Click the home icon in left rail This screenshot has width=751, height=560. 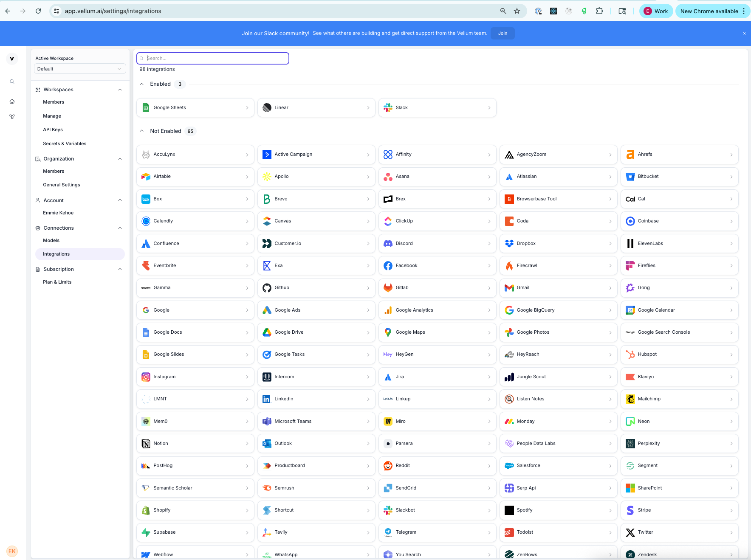12,101
